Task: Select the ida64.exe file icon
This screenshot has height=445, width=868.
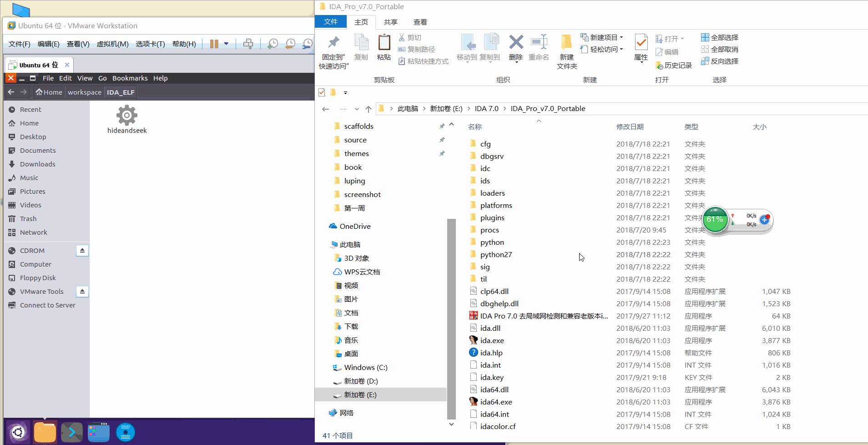Action: click(x=473, y=402)
